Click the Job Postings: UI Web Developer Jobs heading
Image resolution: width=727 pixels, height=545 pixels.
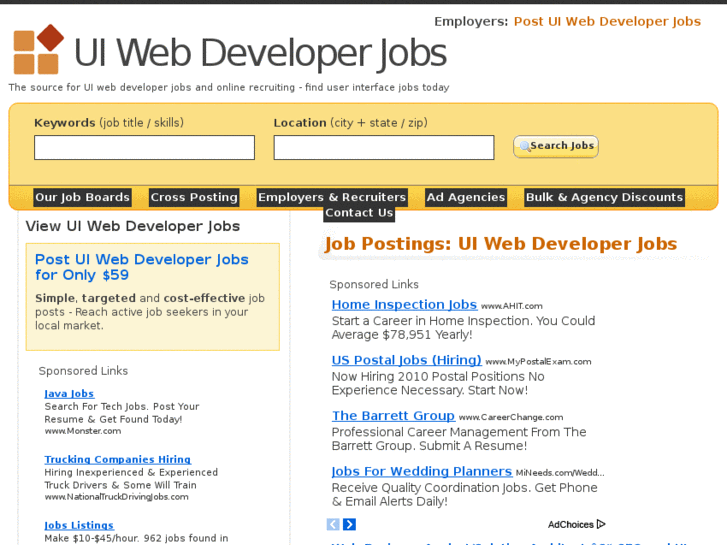(501, 244)
